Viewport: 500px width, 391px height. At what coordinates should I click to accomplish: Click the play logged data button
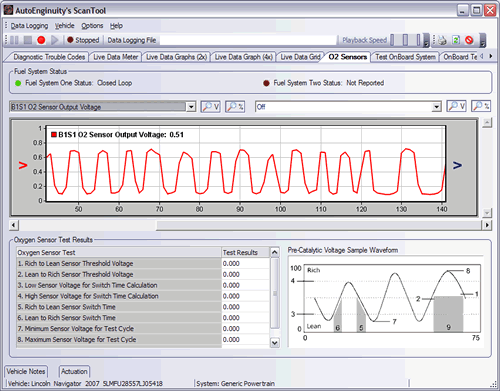[x=54, y=40]
